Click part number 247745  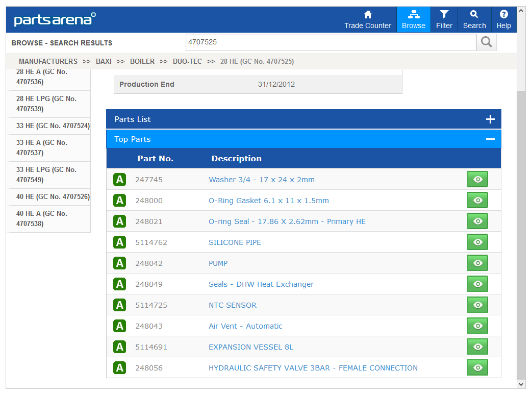[149, 180]
